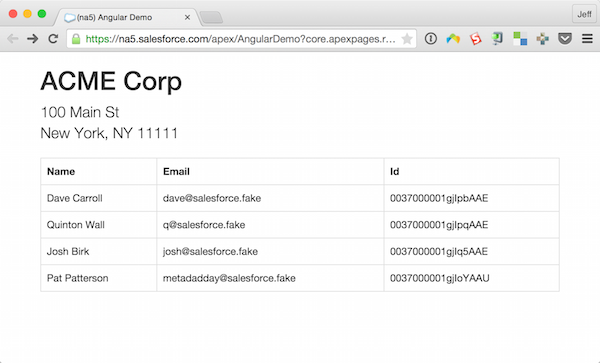Screen dimensions: 600x363
Task: Open a new tab
Action: (212, 17)
